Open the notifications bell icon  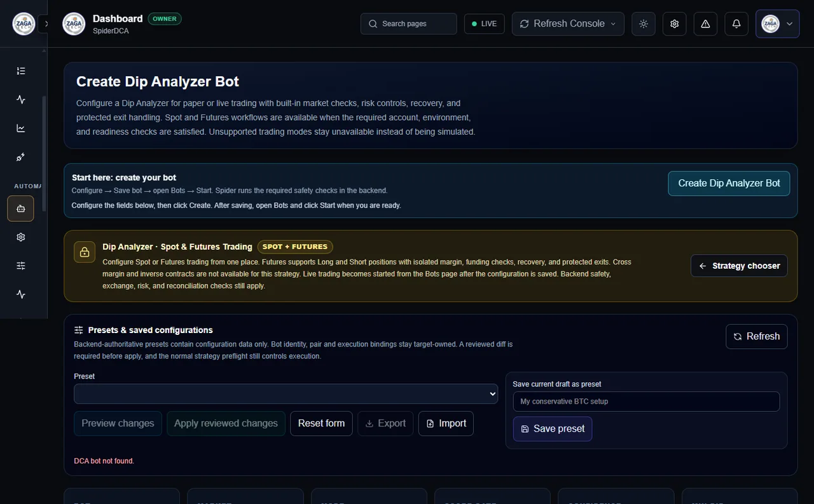point(736,24)
